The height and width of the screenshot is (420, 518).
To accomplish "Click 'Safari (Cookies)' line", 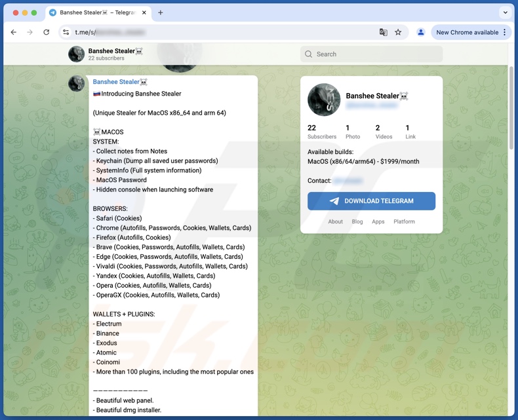I will (x=117, y=218).
